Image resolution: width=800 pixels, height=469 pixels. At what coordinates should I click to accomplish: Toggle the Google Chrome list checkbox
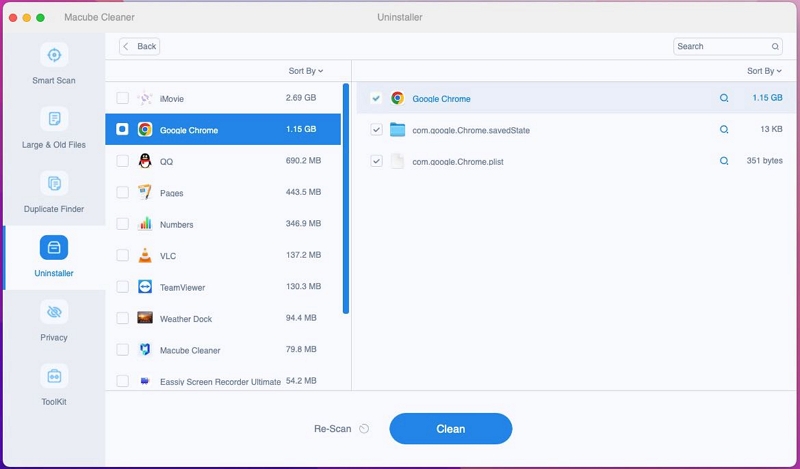tap(122, 129)
